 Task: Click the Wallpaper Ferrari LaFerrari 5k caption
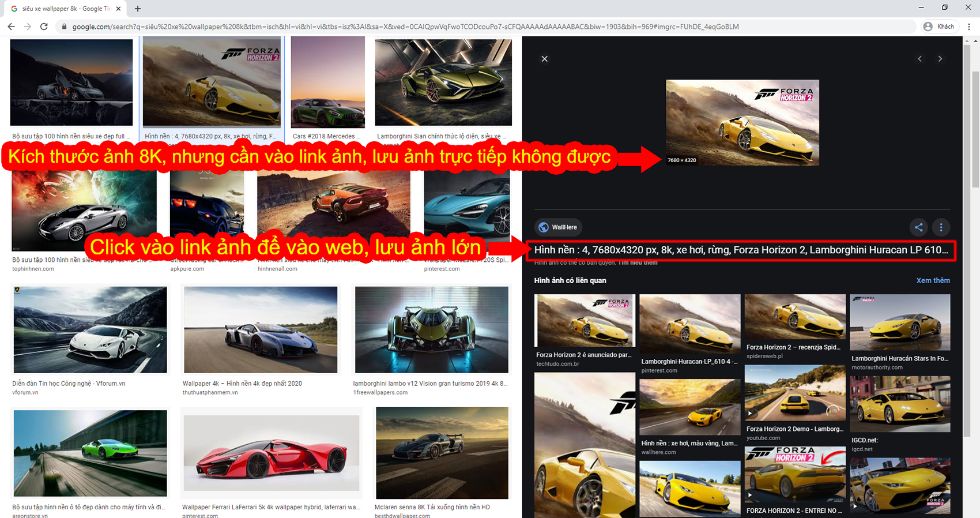click(271, 508)
